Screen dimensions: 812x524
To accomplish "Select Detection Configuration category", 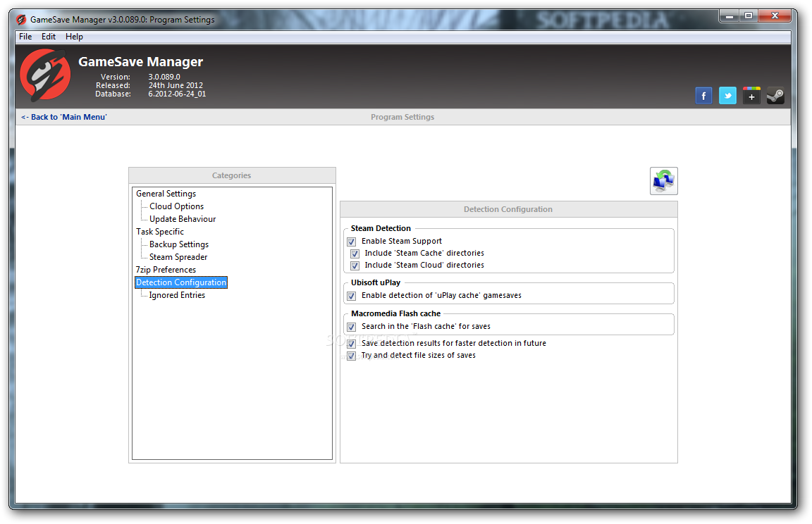I will (181, 282).
